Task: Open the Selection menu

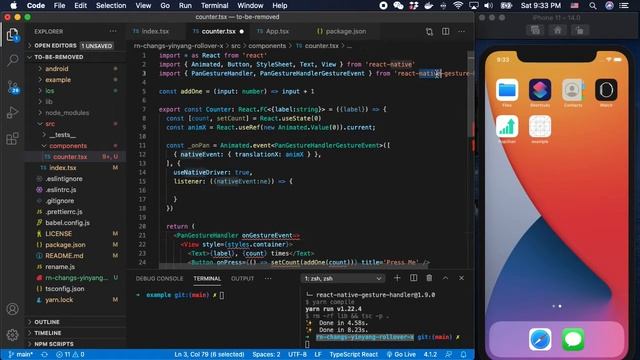Action: [111, 6]
